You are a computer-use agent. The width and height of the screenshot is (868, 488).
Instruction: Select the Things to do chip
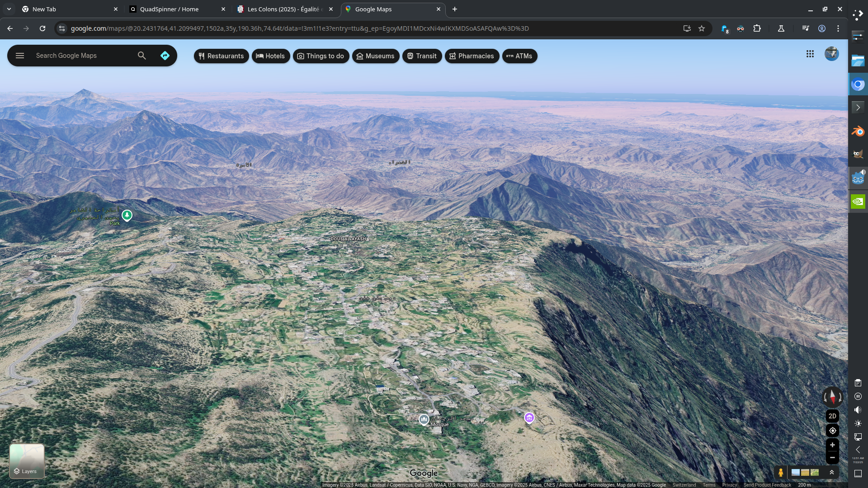point(321,56)
